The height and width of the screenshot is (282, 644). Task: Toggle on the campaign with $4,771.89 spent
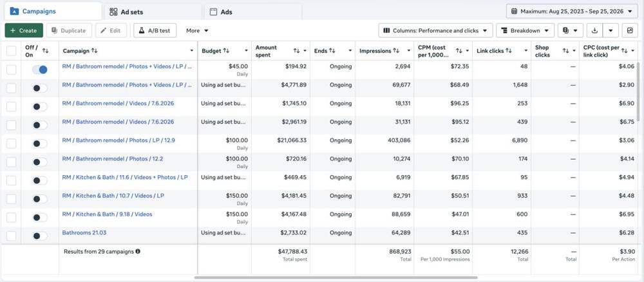40,88
